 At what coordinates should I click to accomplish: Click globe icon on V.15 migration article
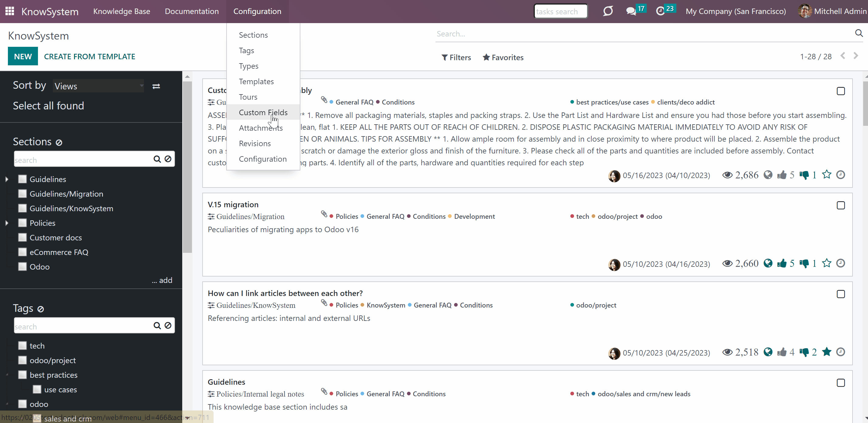point(768,263)
